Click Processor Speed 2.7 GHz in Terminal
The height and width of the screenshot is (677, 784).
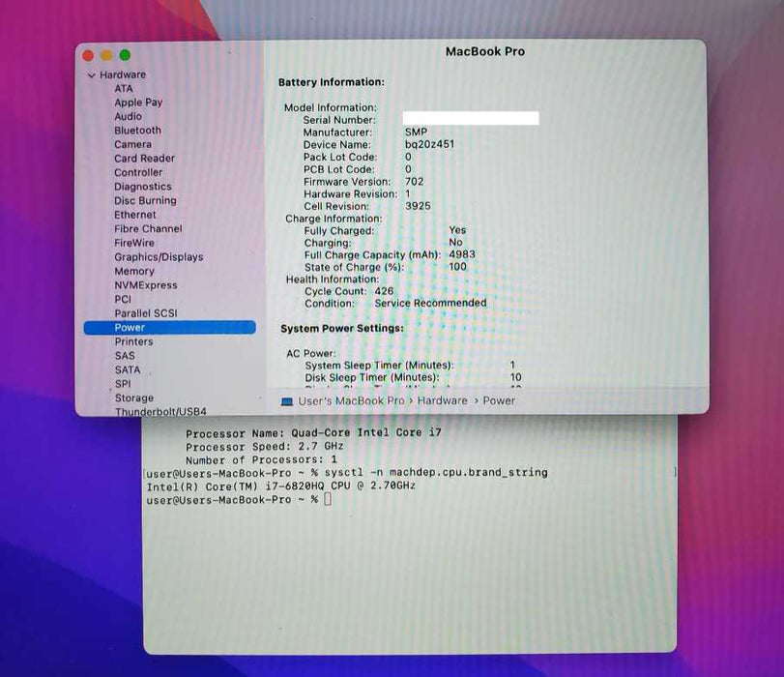click(265, 446)
